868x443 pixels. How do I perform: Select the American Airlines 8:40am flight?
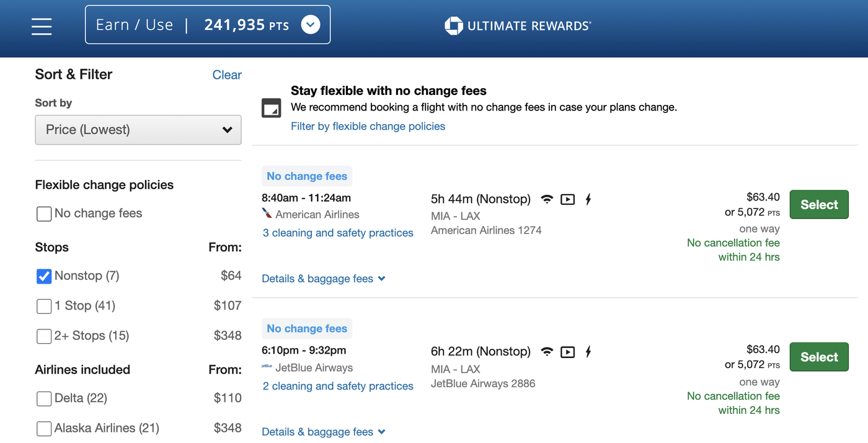click(x=818, y=204)
